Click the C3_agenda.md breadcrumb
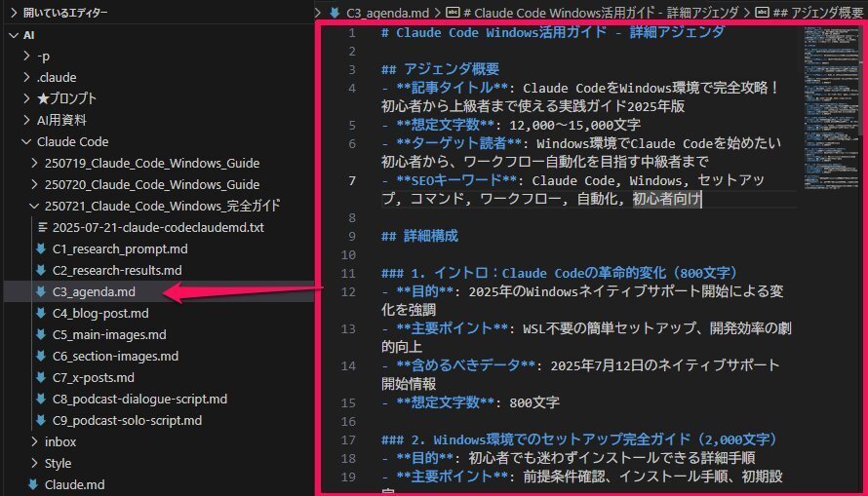This screenshot has width=868, height=496. (387, 13)
